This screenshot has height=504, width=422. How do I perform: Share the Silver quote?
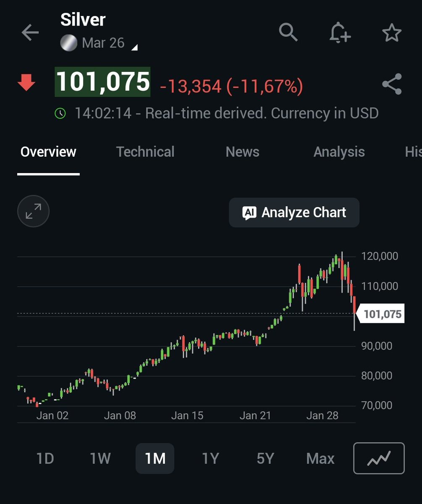coord(392,84)
